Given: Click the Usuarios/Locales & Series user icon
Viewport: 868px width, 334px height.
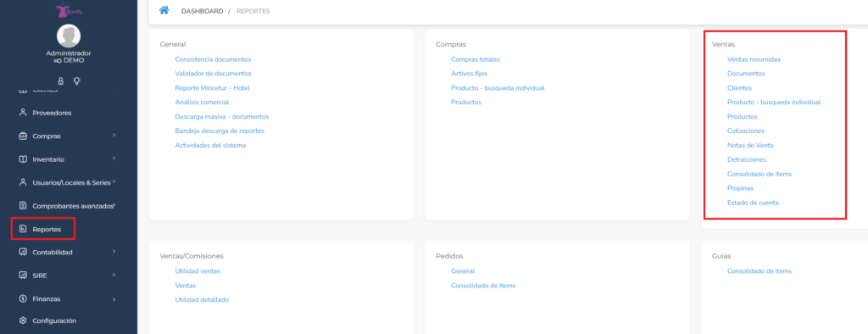Looking at the screenshot, I should [x=23, y=182].
